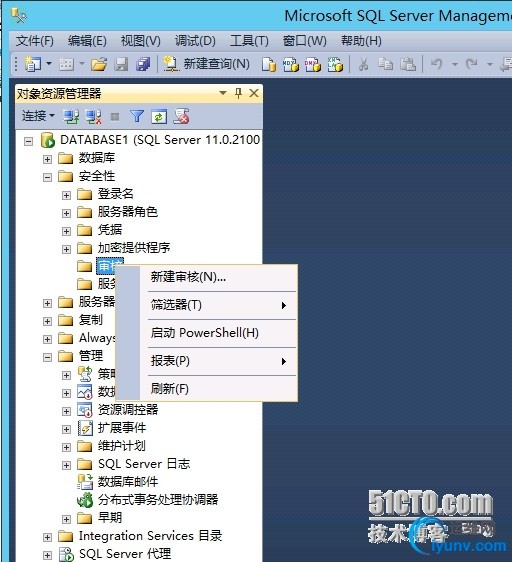
Task: Click the Refresh icon in Object Explorer
Action: pyautogui.click(x=159, y=116)
